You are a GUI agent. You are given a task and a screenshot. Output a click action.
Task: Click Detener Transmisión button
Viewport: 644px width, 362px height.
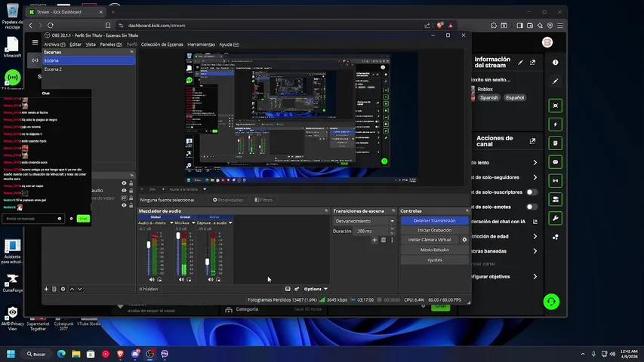tap(435, 221)
